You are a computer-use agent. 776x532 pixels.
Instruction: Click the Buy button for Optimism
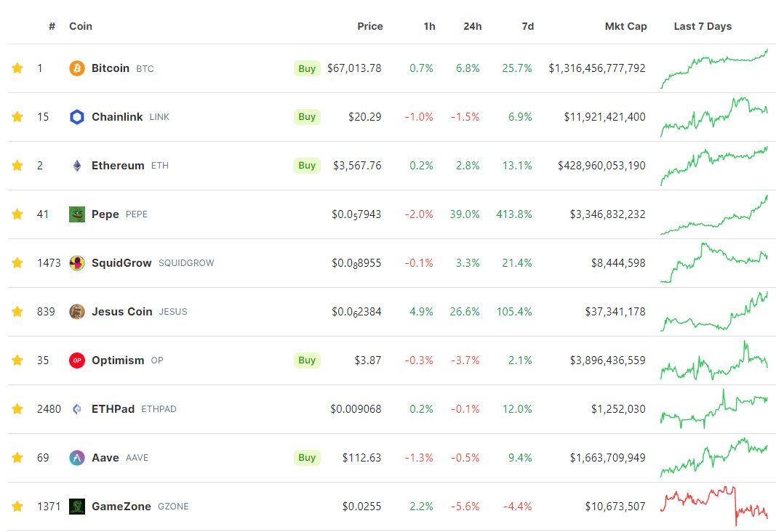307,360
